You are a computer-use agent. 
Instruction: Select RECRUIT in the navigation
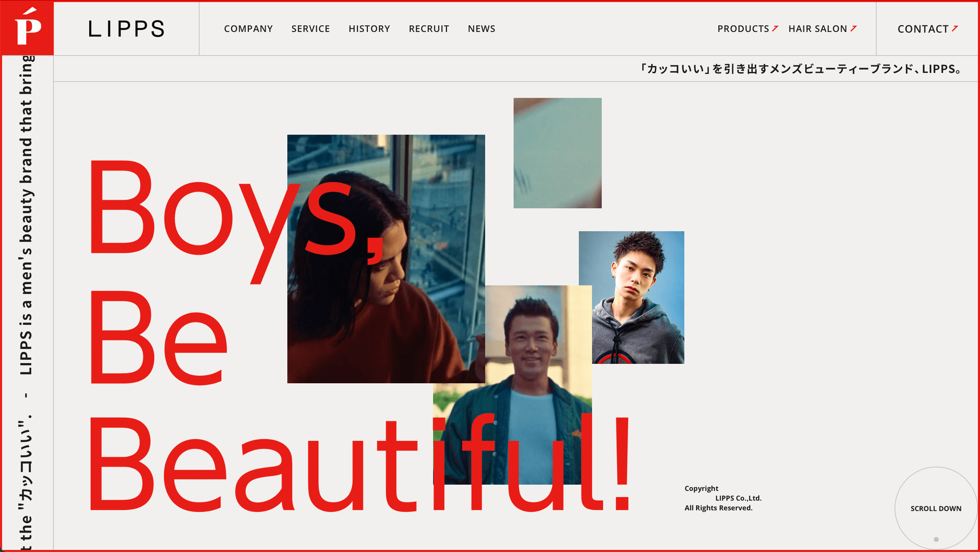click(x=429, y=29)
